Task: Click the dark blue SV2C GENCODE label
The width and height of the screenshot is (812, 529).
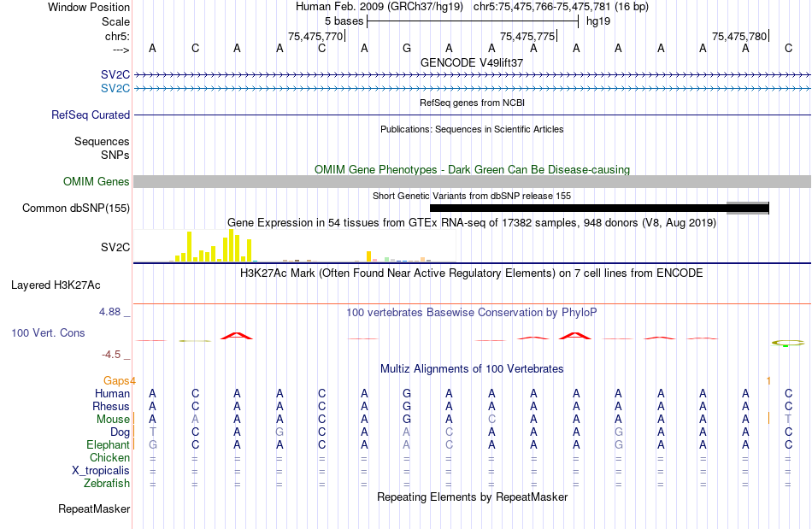Action: point(115,74)
